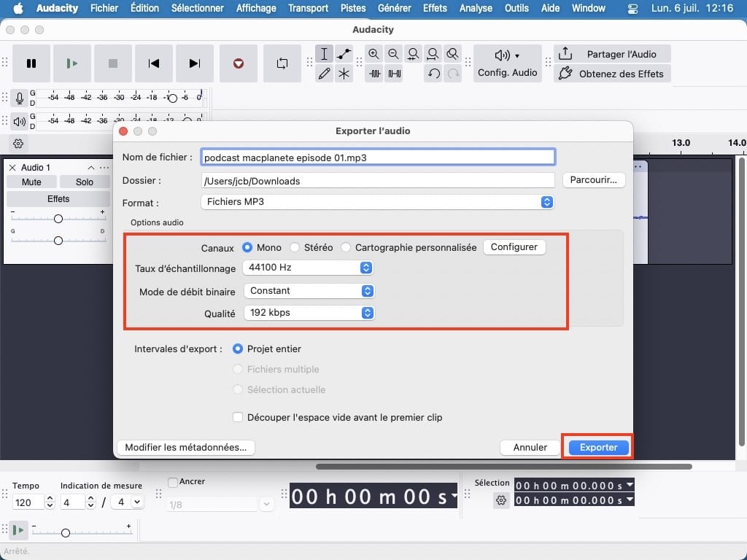The image size is (747, 560).
Task: Click the Zoom toggle icon
Action: click(452, 54)
